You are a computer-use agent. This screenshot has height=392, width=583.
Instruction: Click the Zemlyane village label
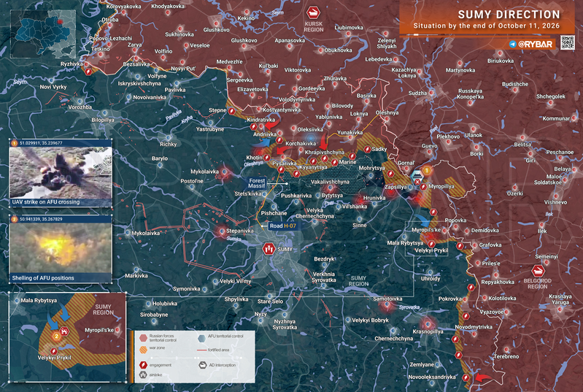tap(422, 365)
